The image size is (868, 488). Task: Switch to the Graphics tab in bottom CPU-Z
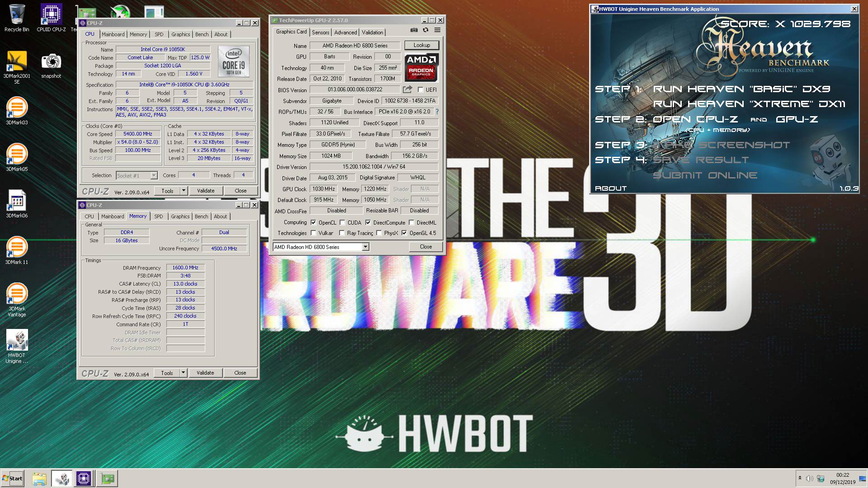pyautogui.click(x=180, y=216)
